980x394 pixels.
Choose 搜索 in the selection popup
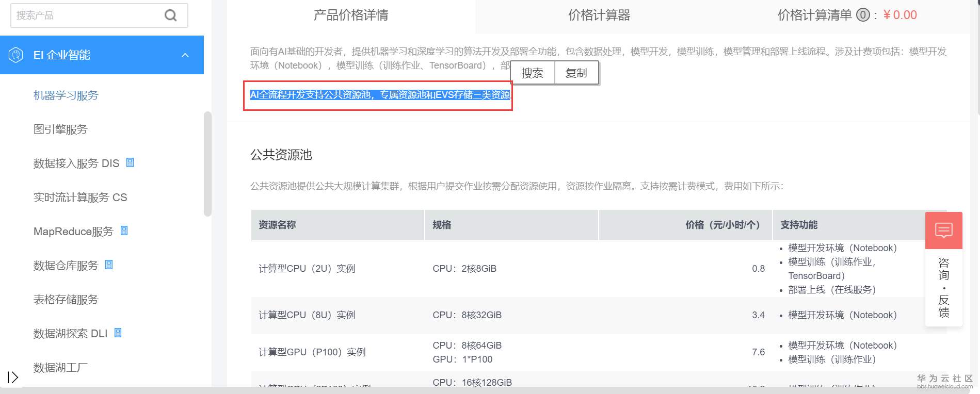[532, 73]
